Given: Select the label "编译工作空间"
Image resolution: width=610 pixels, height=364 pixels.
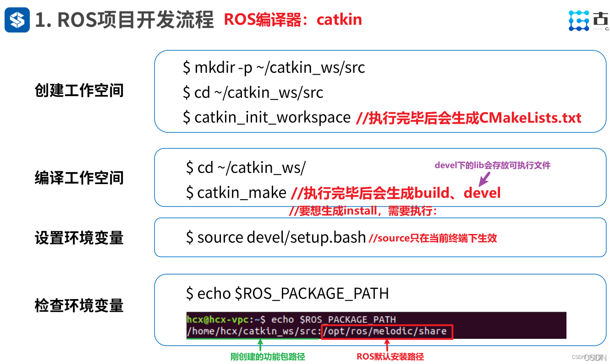Looking at the screenshot, I should point(79,178).
